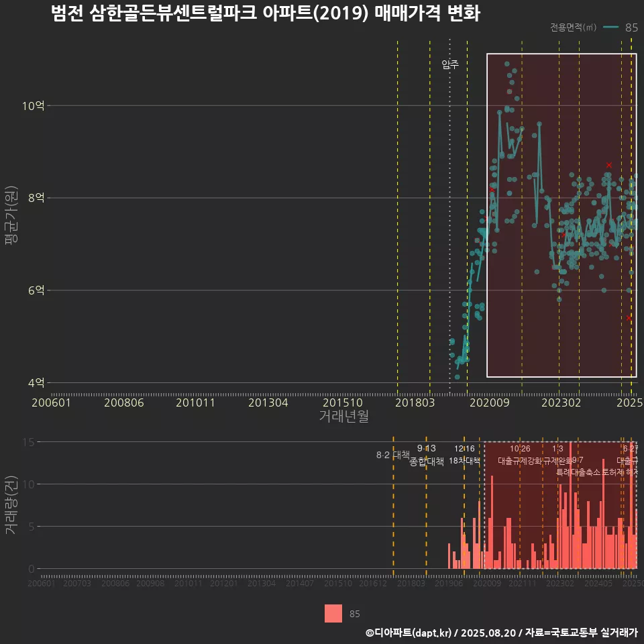
Task: Click the red 85 swatch in bottom legend
Action: pyautogui.click(x=333, y=613)
